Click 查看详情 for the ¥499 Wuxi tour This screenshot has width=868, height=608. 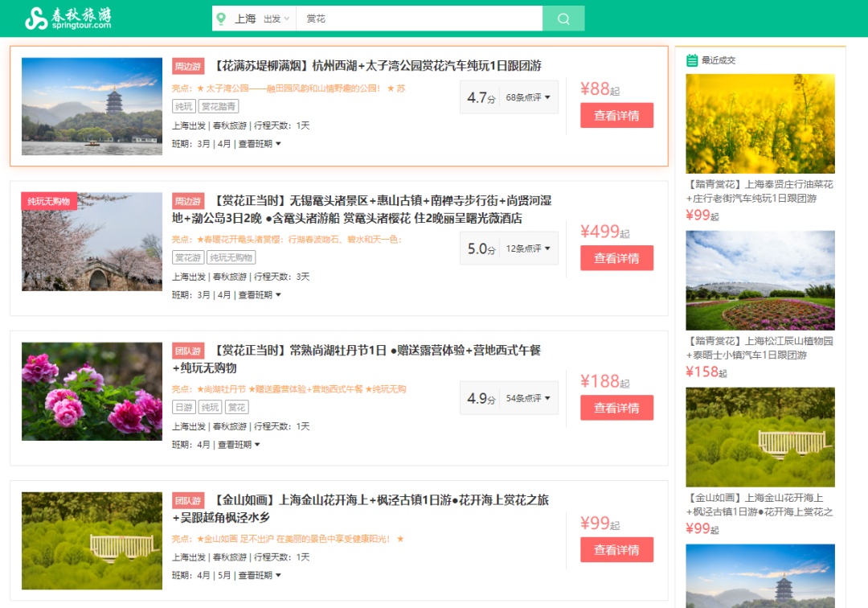(x=616, y=258)
